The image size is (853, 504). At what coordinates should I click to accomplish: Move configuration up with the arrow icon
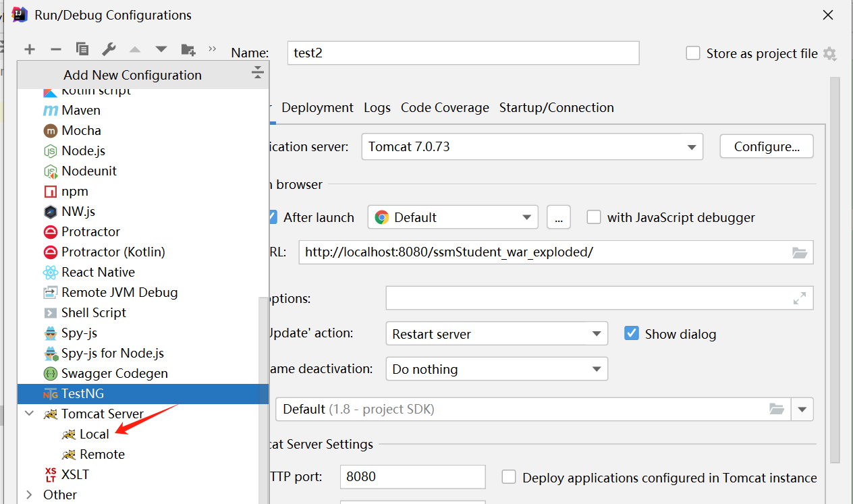tap(135, 49)
